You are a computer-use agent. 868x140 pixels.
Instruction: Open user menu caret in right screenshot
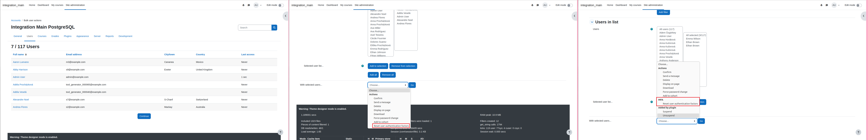pos(839,5)
